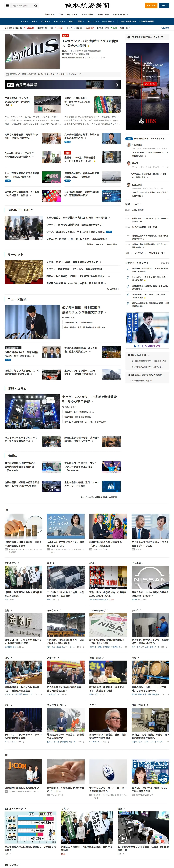Viewport: 174px width, 868px height.
Task: Open ビジュアルデータ section heading link
Action: 15,808
